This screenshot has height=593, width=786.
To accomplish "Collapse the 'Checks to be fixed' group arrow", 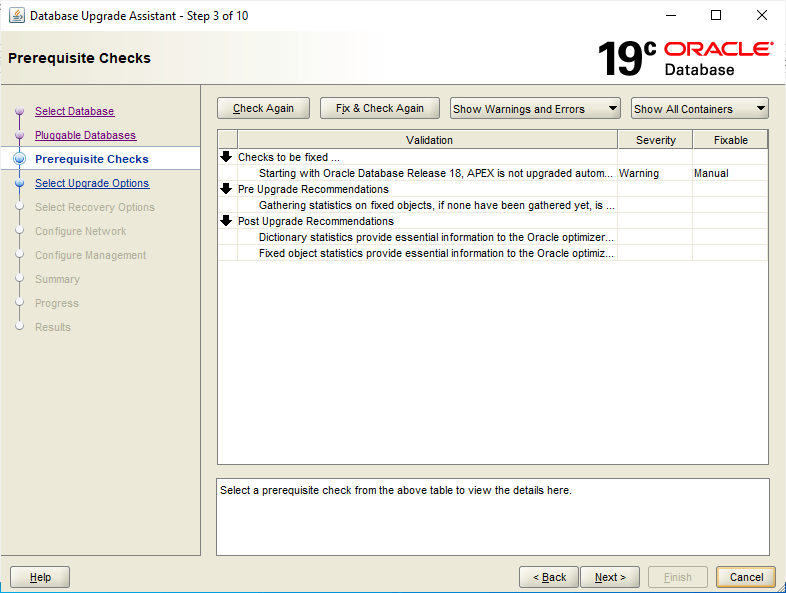I will coord(226,157).
